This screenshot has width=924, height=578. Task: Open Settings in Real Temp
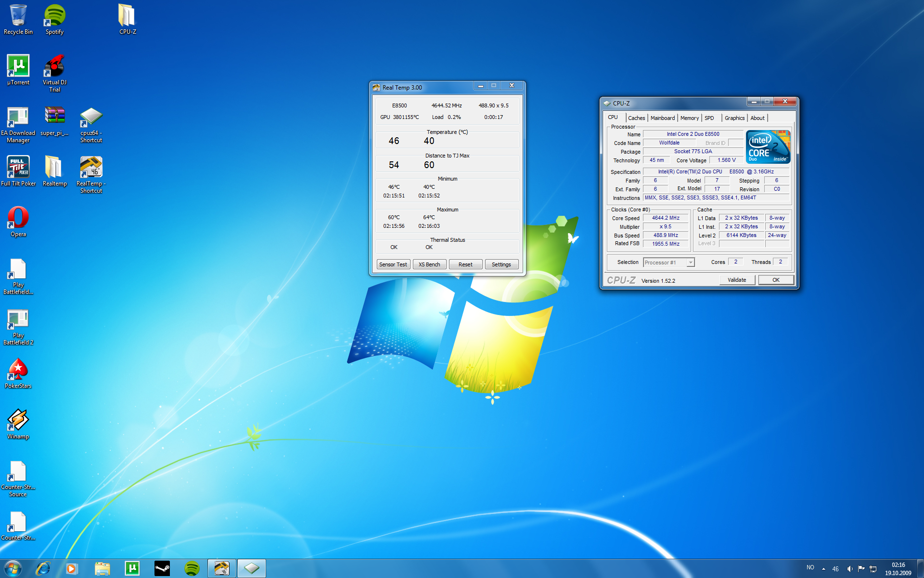[x=501, y=264]
